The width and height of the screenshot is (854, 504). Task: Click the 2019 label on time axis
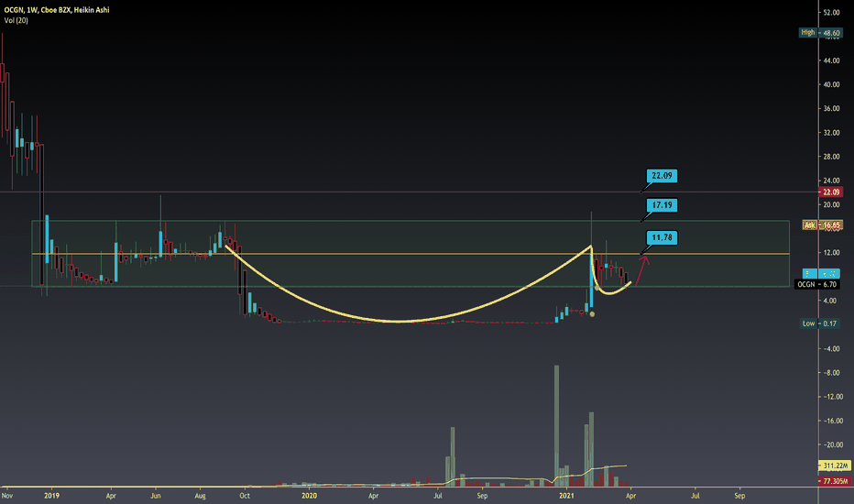coord(51,496)
